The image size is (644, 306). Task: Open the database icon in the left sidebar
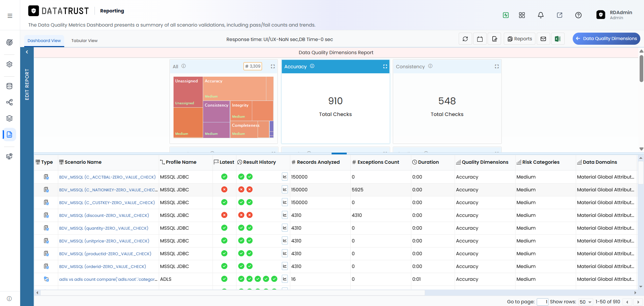[x=9, y=86]
